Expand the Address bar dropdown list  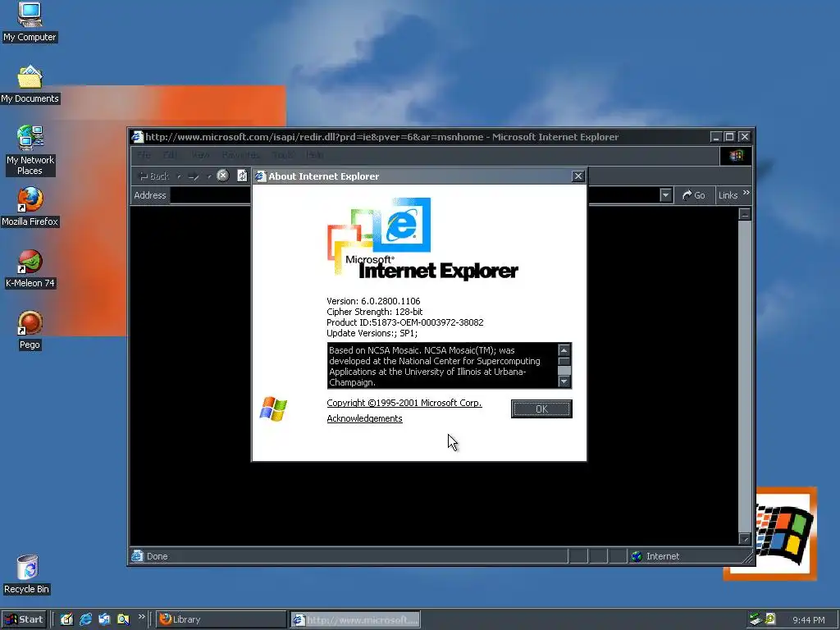(x=666, y=195)
